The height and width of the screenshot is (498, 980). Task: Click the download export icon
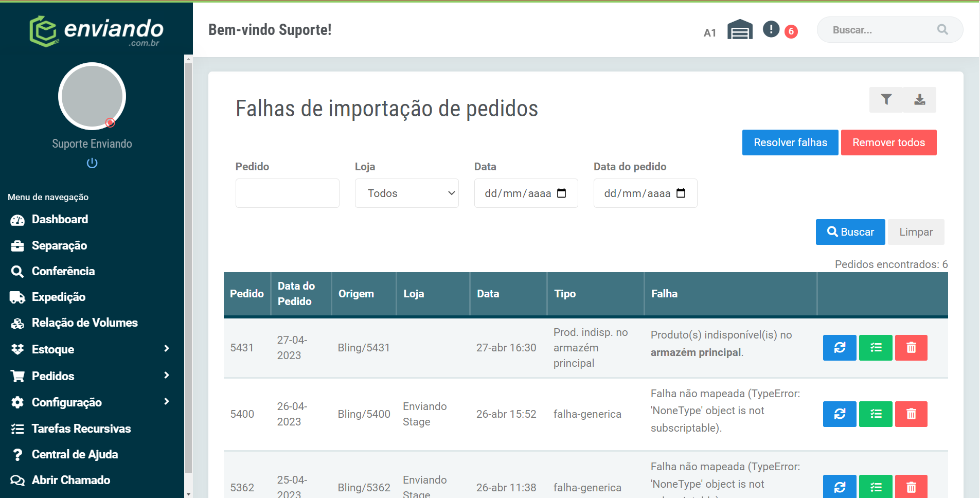tap(920, 100)
